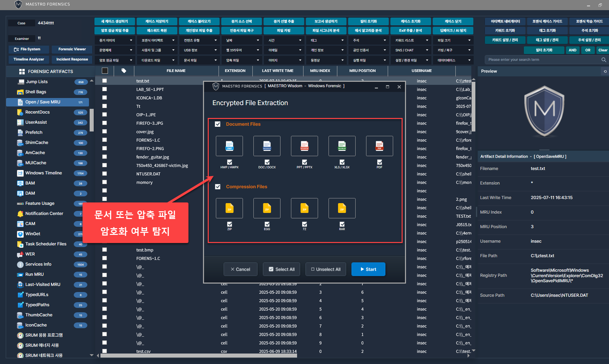Click the search magnifier icon

pyautogui.click(x=604, y=60)
